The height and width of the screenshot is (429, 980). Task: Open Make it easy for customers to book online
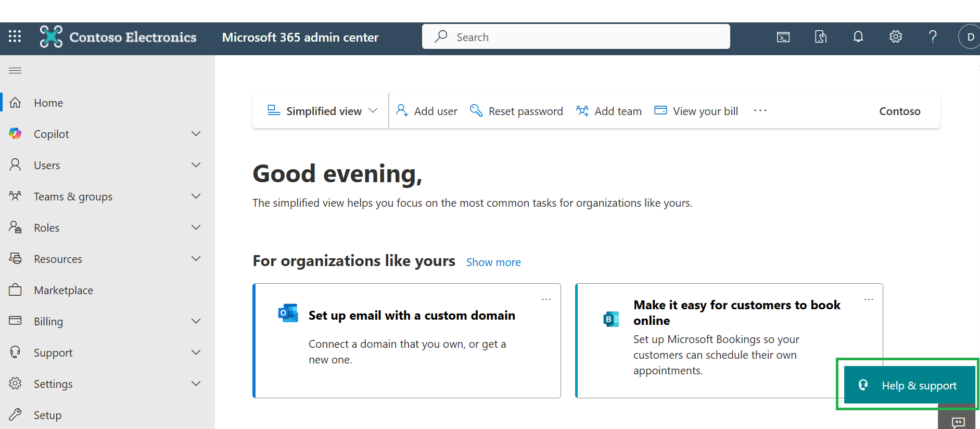(x=736, y=312)
